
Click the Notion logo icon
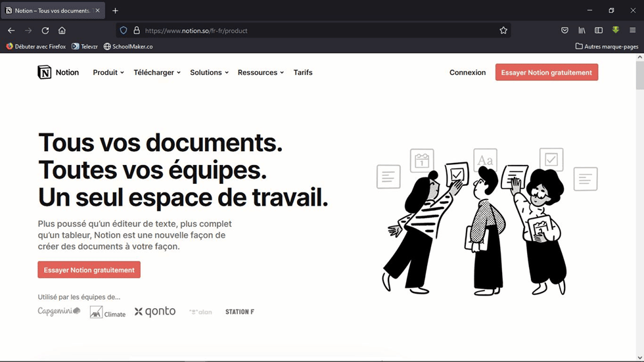pyautogui.click(x=45, y=72)
